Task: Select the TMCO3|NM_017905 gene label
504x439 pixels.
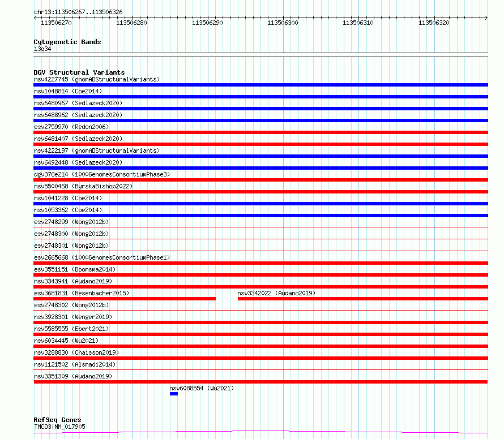Action: 60,427
